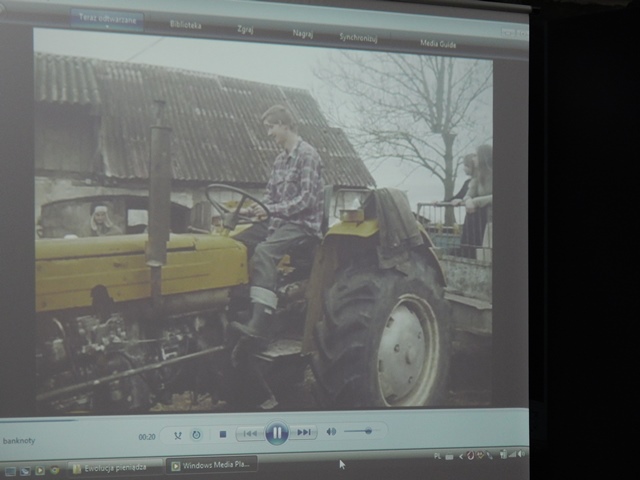Viewport: 640px width, 480px height.
Task: Open the Nagraj tab
Action: (x=303, y=34)
